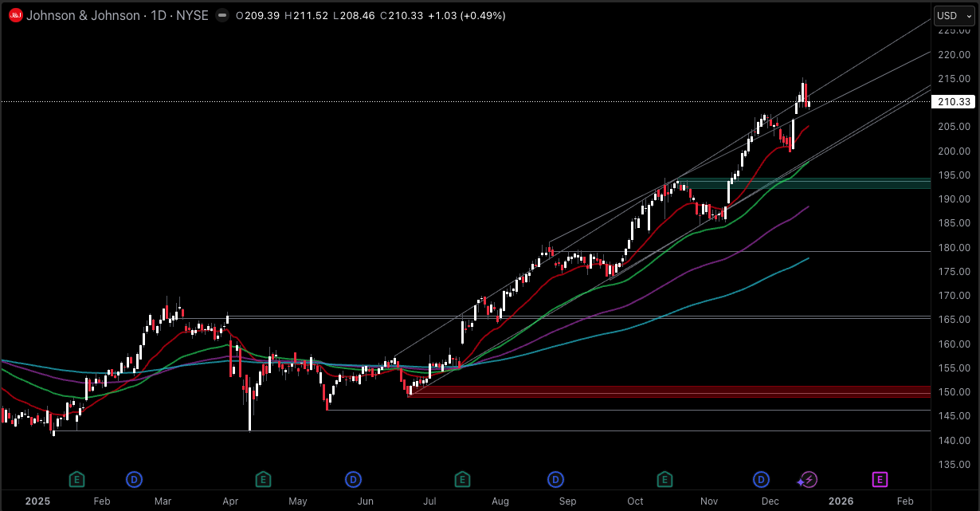Open the USD currency dropdown
The width and height of the screenshot is (980, 511).
(x=953, y=15)
